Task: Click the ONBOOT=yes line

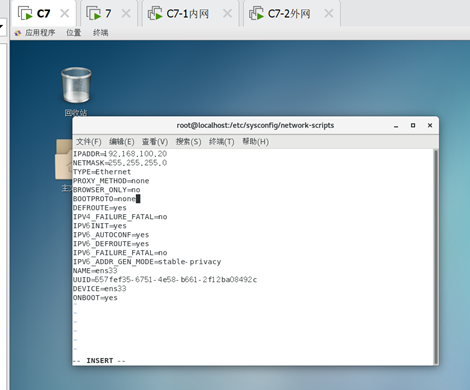Action: [95, 298]
